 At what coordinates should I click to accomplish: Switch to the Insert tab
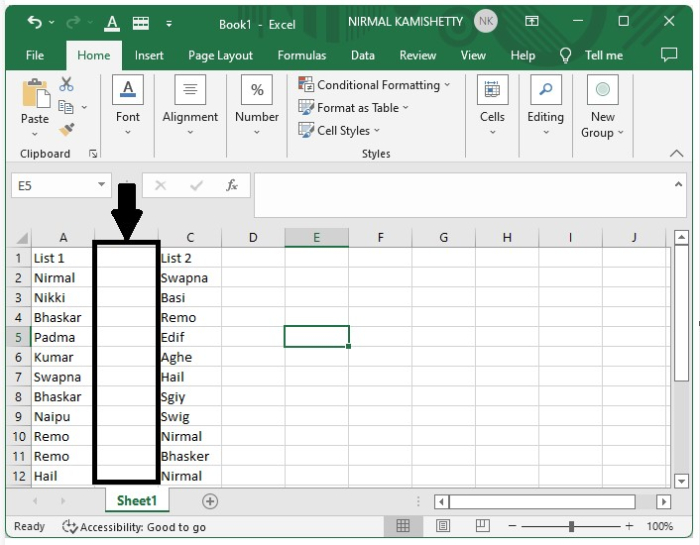[149, 55]
